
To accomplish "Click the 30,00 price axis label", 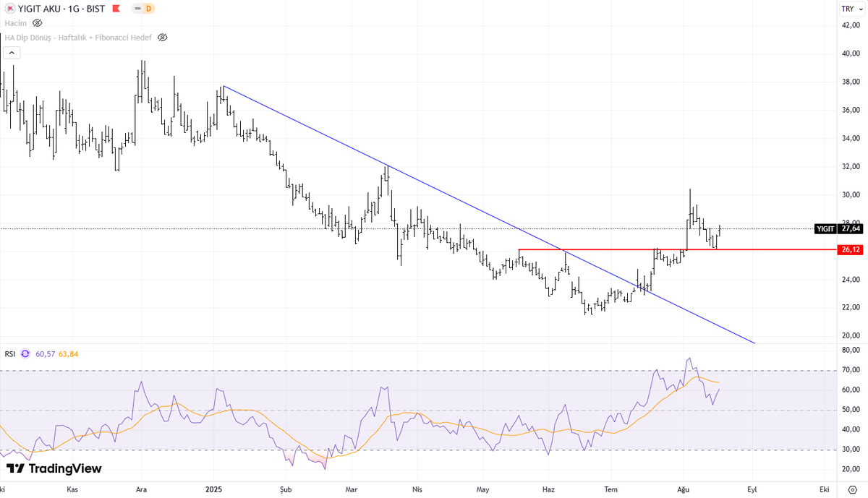I will pyautogui.click(x=850, y=194).
